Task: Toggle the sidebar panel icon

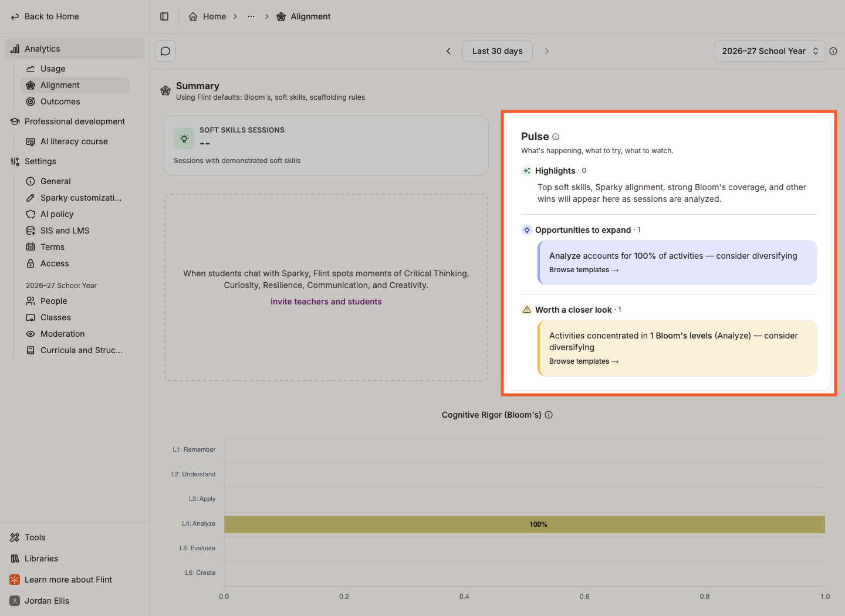Action: coord(164,16)
